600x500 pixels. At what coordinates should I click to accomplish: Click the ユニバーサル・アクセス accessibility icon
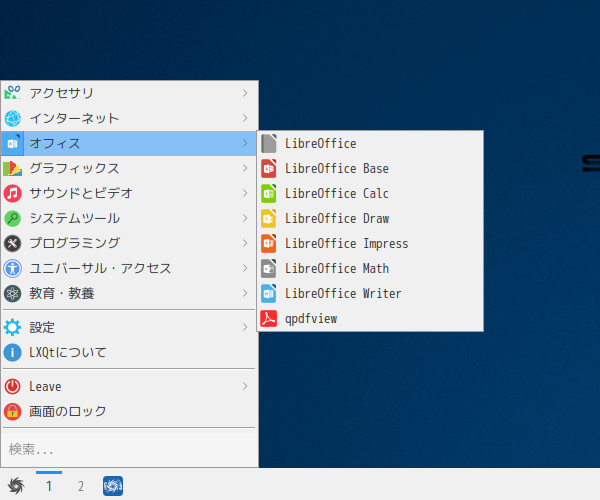tap(12, 269)
